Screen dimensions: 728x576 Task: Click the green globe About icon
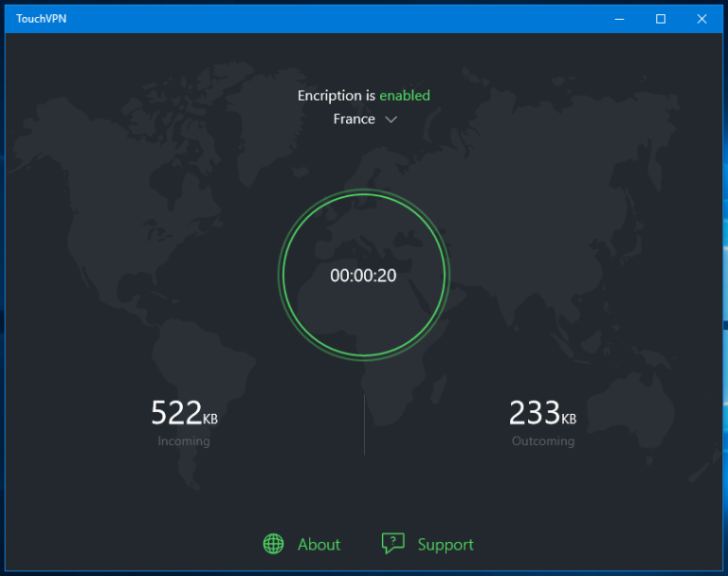(x=273, y=544)
